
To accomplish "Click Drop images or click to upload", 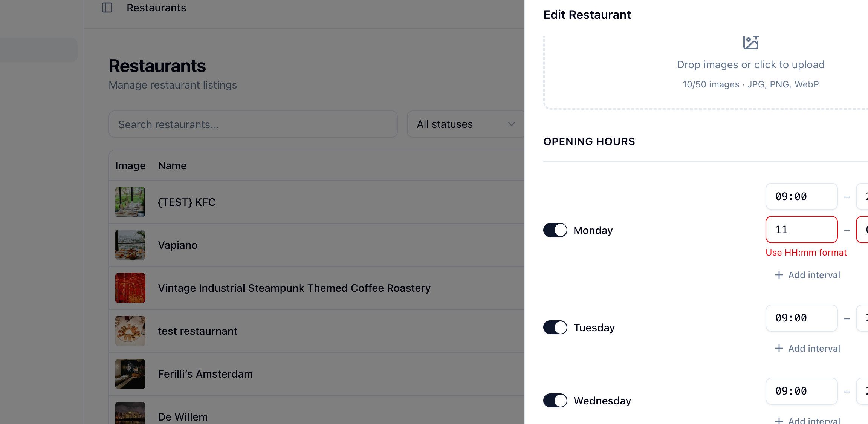I will tap(750, 64).
